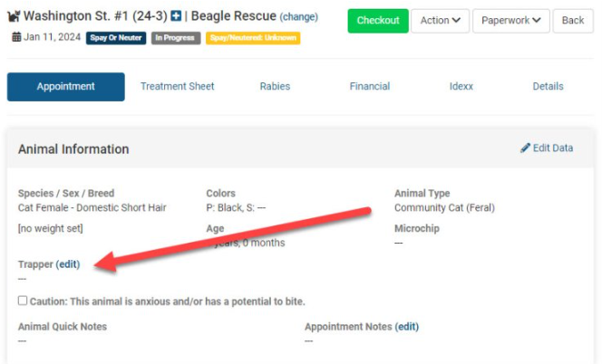Image resolution: width=602 pixels, height=364 pixels.
Task: Click the Back button
Action: [573, 20]
